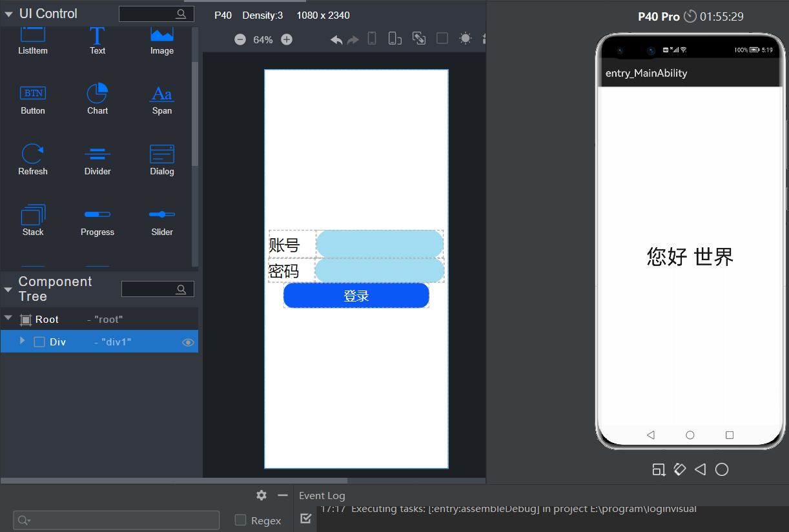Click the Density:3 label
Image resolution: width=789 pixels, height=532 pixels.
(x=263, y=15)
